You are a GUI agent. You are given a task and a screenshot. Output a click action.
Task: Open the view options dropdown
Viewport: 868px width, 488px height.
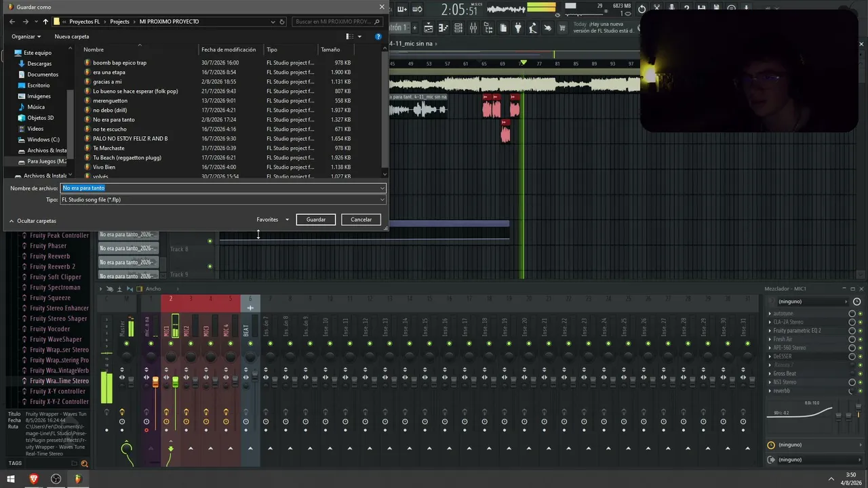point(360,37)
